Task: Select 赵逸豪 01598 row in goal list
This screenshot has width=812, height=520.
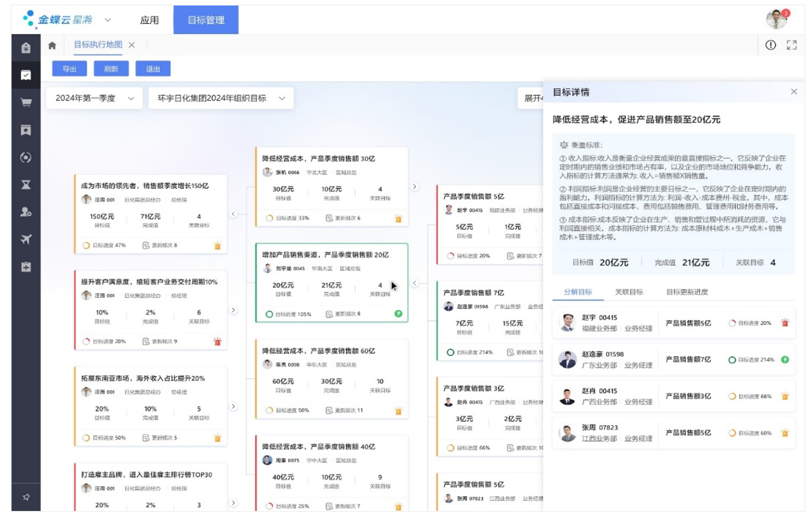Action: 673,360
